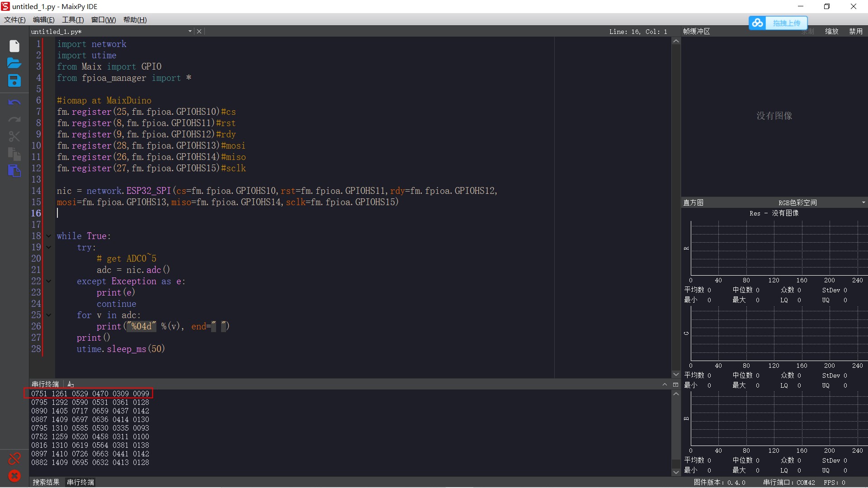The image size is (868, 488).
Task: Click terminal row '0751 1261 0529 0470 0309 0099'
Action: (x=90, y=394)
